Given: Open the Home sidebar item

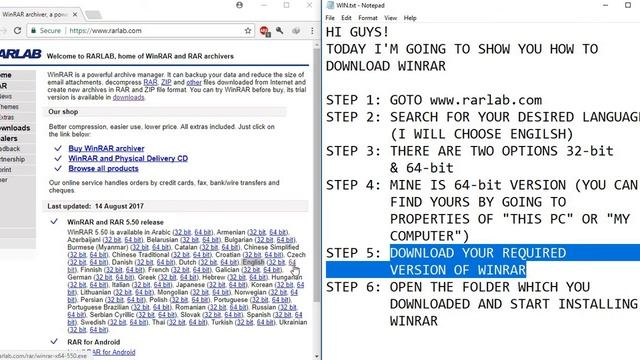Looking at the screenshot, I should (6, 75).
